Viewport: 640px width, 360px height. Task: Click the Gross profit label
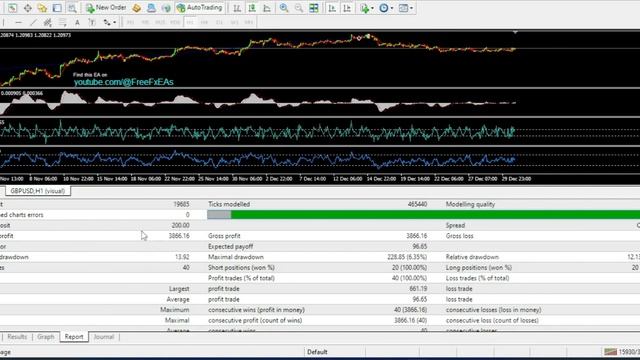[x=224, y=236]
